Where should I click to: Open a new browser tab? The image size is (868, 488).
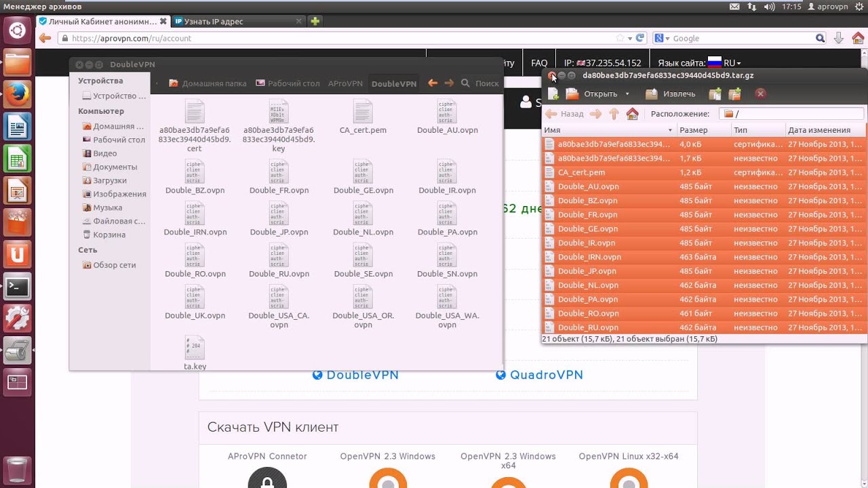[315, 21]
